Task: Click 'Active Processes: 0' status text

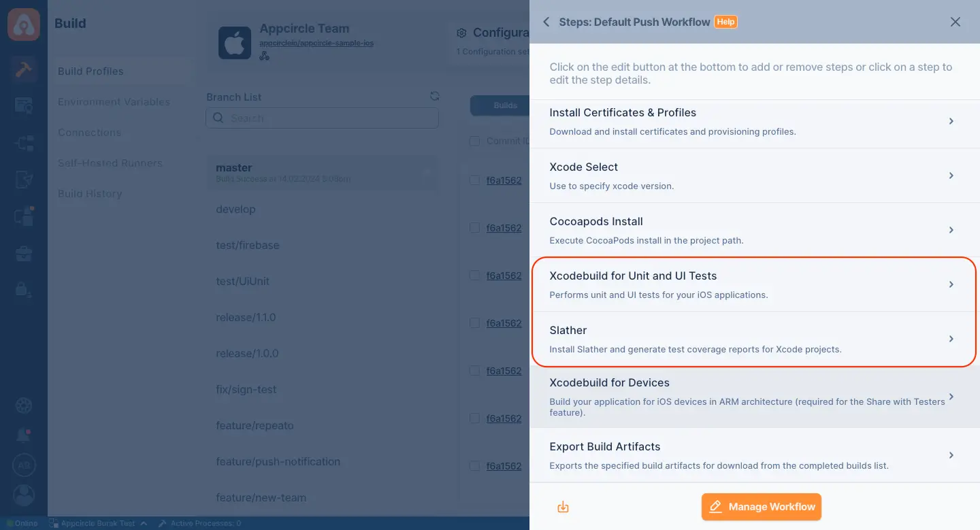Action: tap(206, 523)
